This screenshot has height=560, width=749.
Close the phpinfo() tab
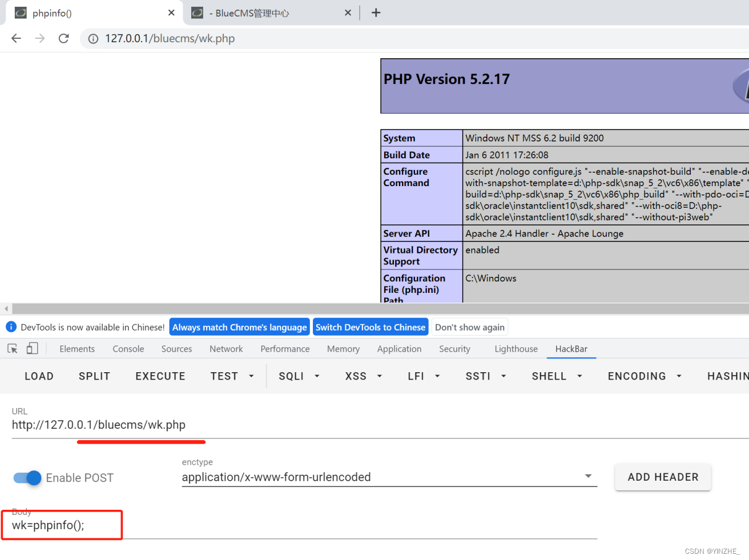(171, 13)
